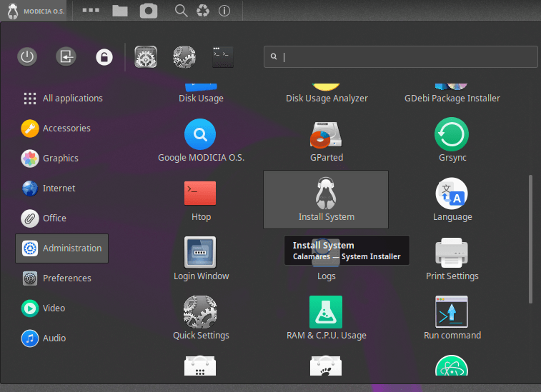Image resolution: width=541 pixels, height=392 pixels.
Task: Open Print Settings
Action: pos(452,259)
